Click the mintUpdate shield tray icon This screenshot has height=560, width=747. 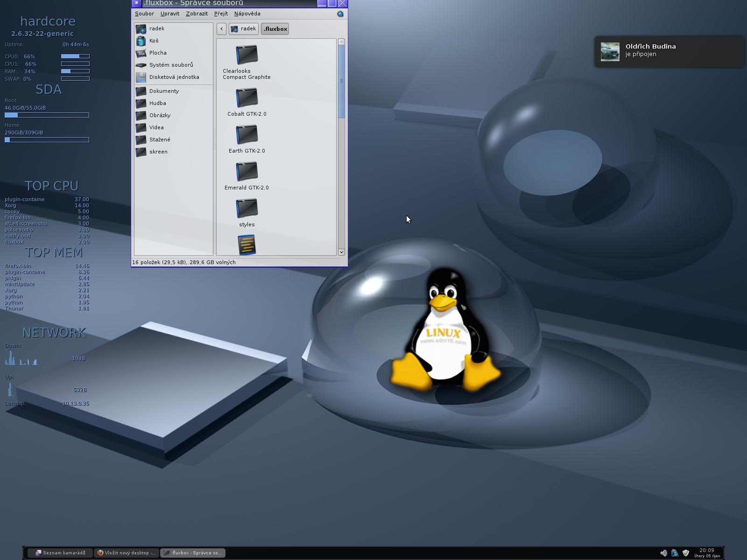click(686, 553)
